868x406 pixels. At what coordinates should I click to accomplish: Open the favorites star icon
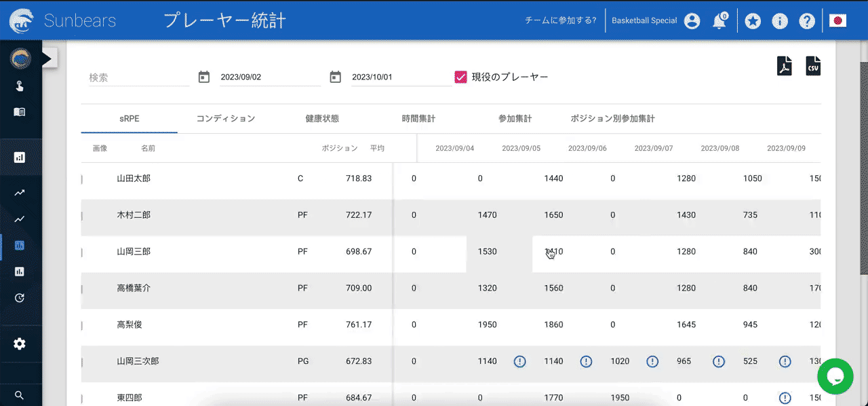pos(753,21)
